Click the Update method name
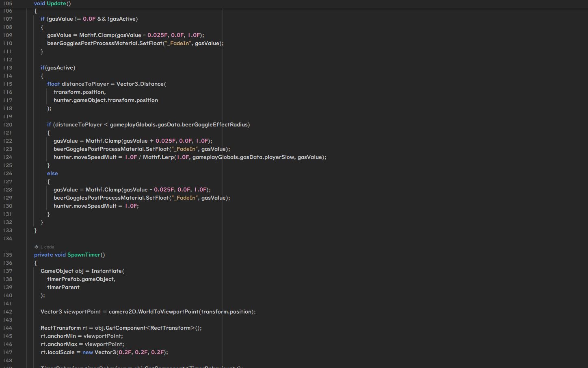This screenshot has height=368, width=588. click(x=56, y=3)
